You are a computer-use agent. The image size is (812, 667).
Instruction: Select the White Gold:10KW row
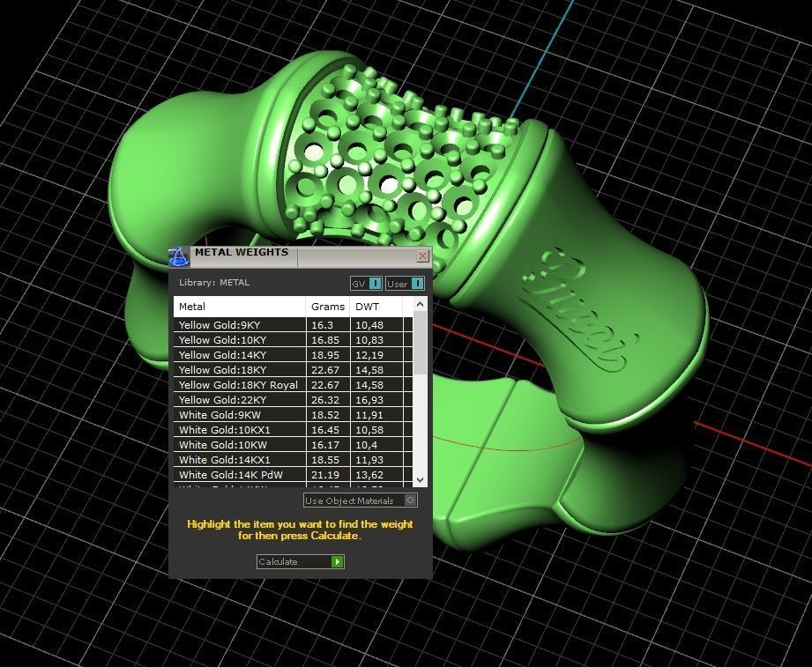(293, 445)
